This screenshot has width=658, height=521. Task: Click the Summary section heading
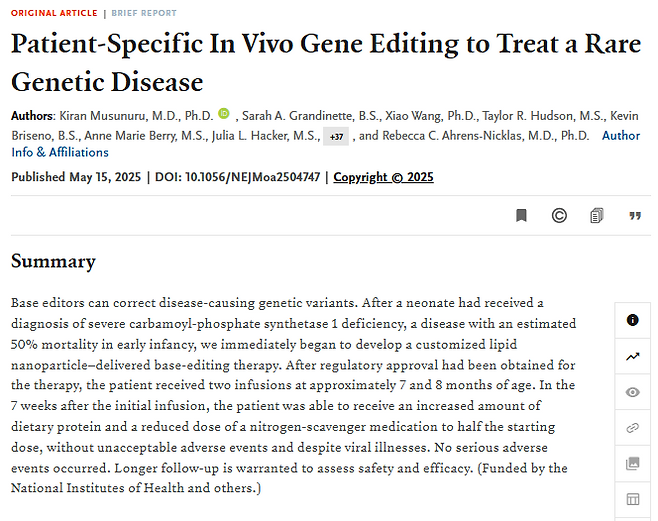click(53, 261)
